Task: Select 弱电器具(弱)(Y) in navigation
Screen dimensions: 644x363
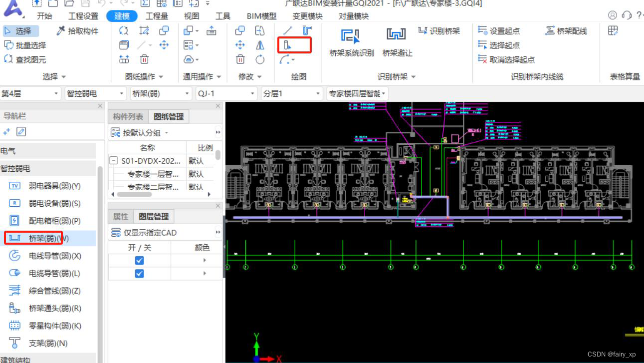Action: click(x=48, y=186)
